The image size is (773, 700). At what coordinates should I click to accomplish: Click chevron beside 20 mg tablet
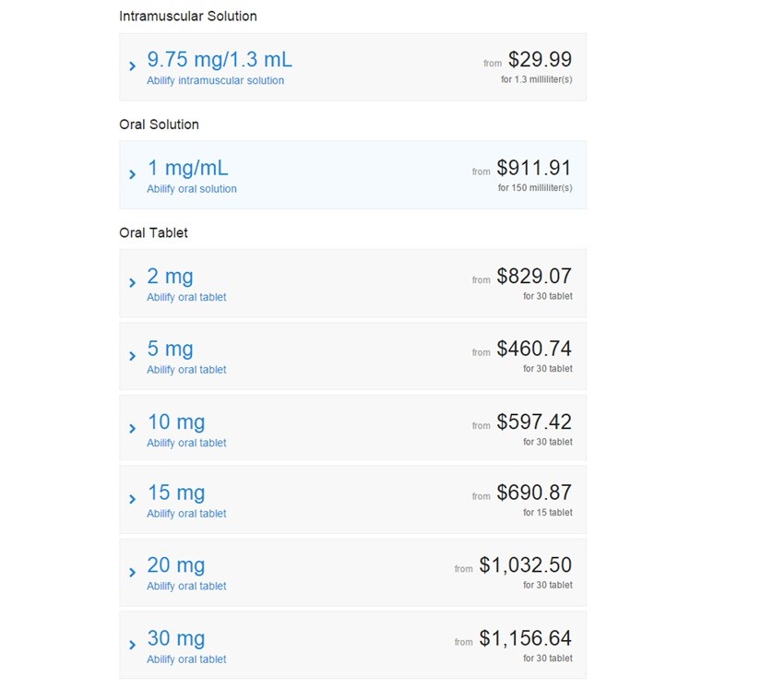click(132, 573)
